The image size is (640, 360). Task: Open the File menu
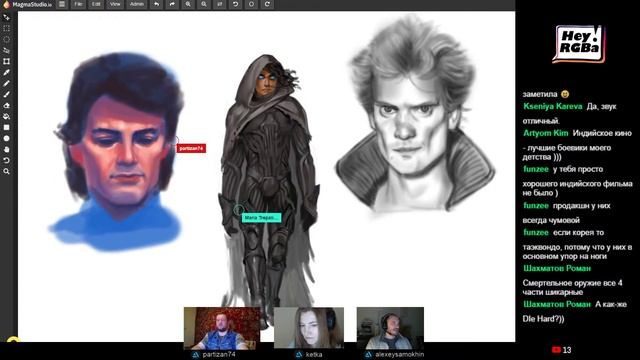(x=78, y=4)
